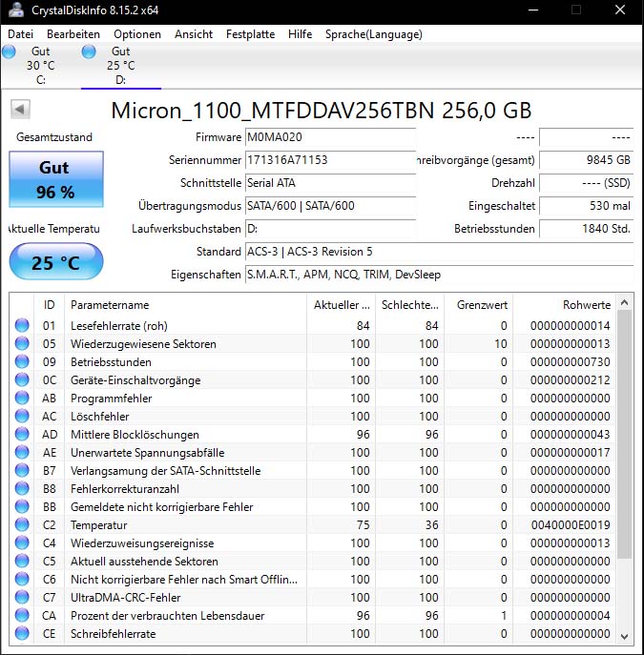644x655 pixels.
Task: Click status orb for Mittlere Blocklöschungen
Action: (x=22, y=434)
